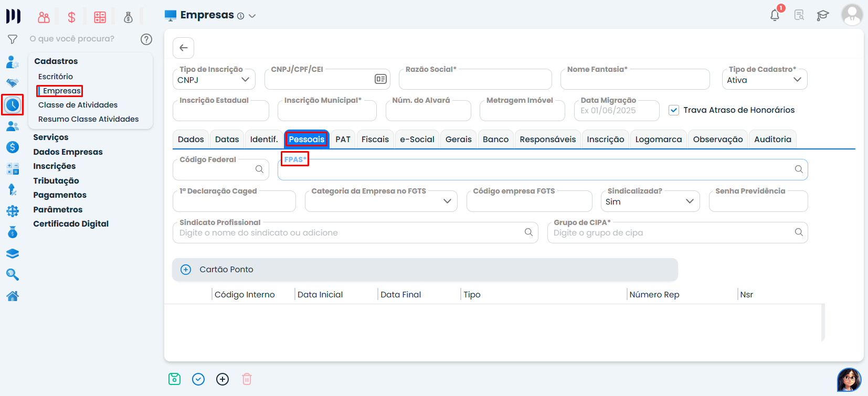868x396 pixels.
Task: Toggle Trava Atraso de Honorários checkbox
Action: click(674, 110)
